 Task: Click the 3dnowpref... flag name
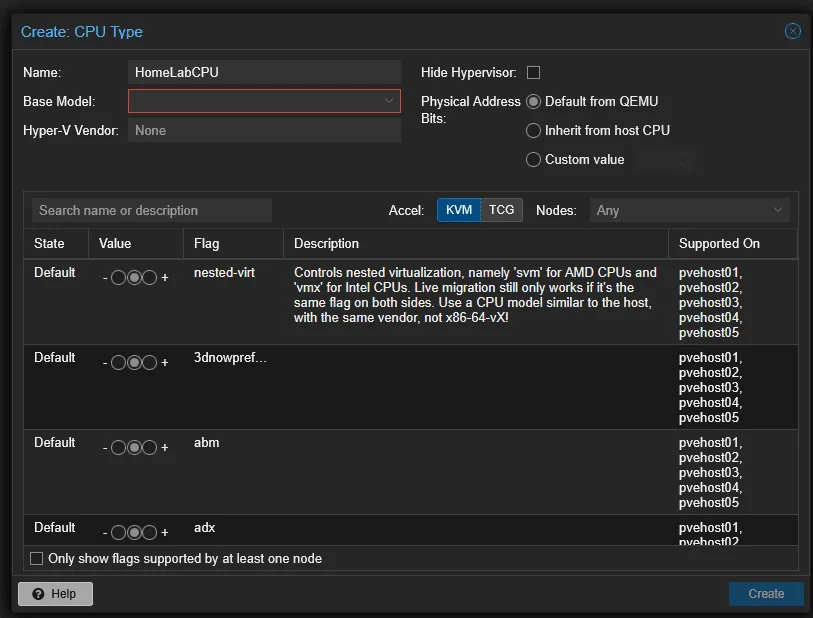point(230,357)
